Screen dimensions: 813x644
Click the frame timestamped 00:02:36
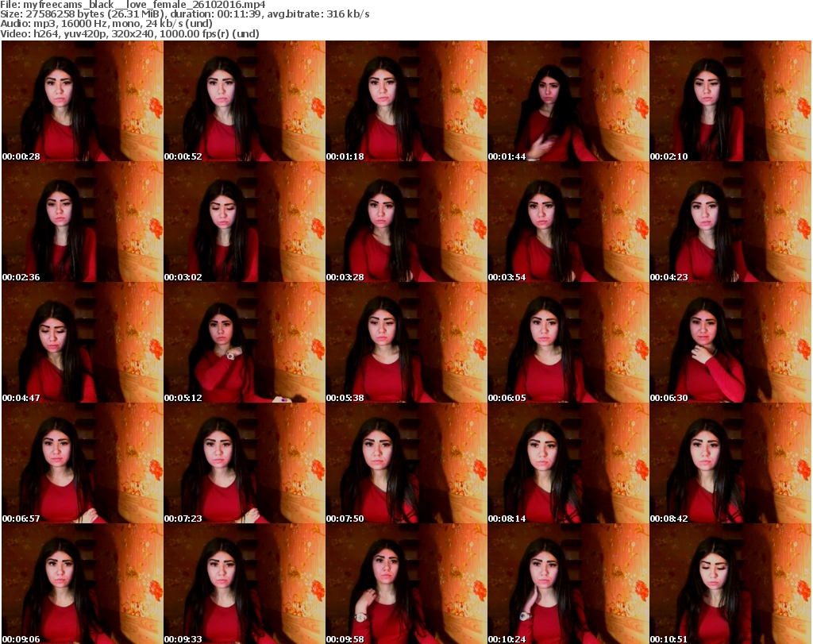click(x=83, y=222)
